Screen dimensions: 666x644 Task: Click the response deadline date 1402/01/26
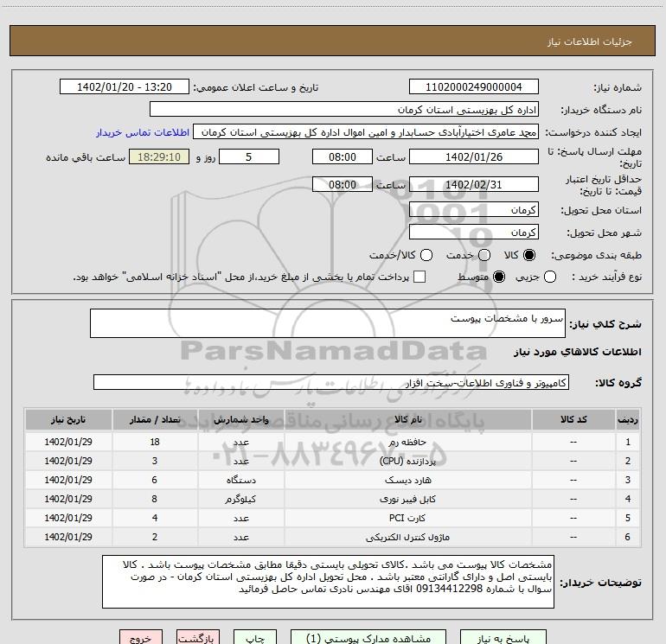pyautogui.click(x=474, y=157)
